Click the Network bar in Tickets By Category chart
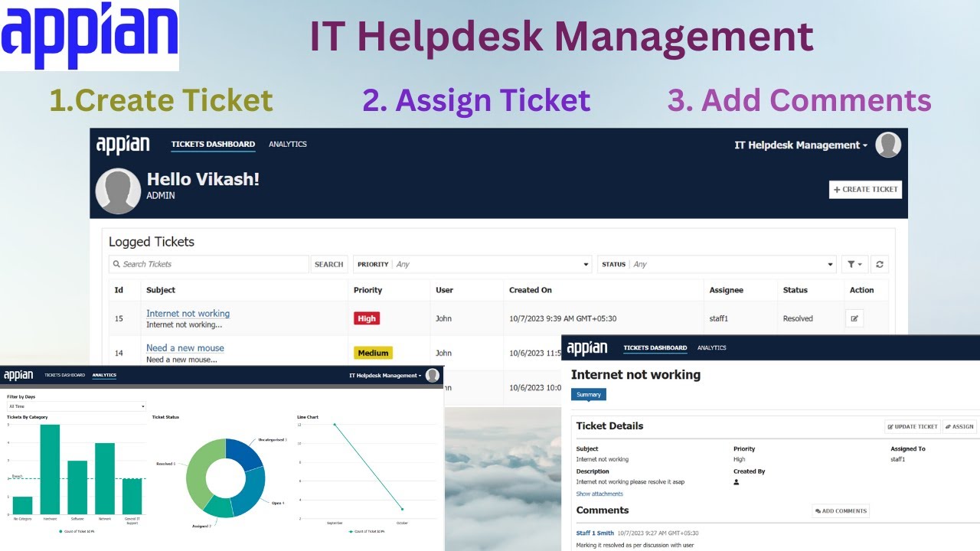The width and height of the screenshot is (980, 551). click(x=105, y=478)
